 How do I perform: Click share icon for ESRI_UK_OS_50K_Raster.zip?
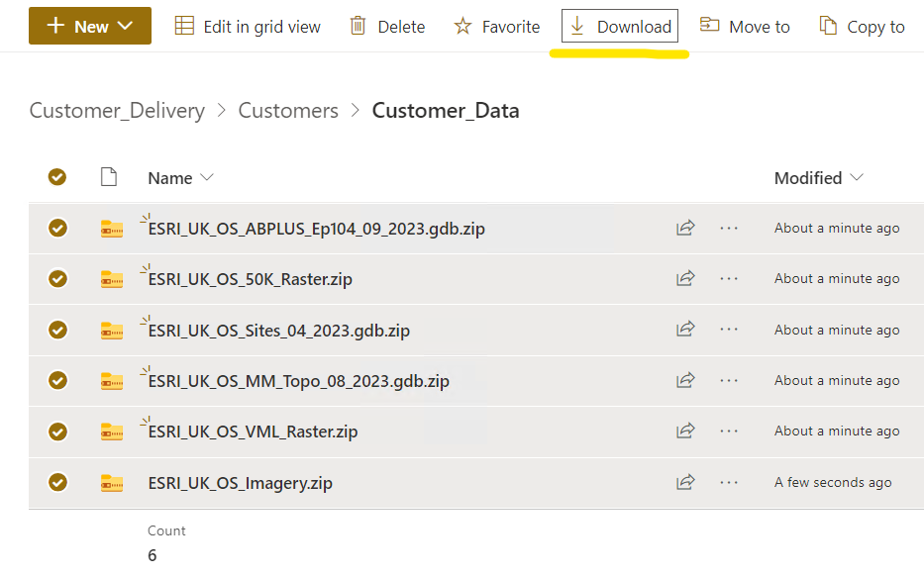pos(685,279)
